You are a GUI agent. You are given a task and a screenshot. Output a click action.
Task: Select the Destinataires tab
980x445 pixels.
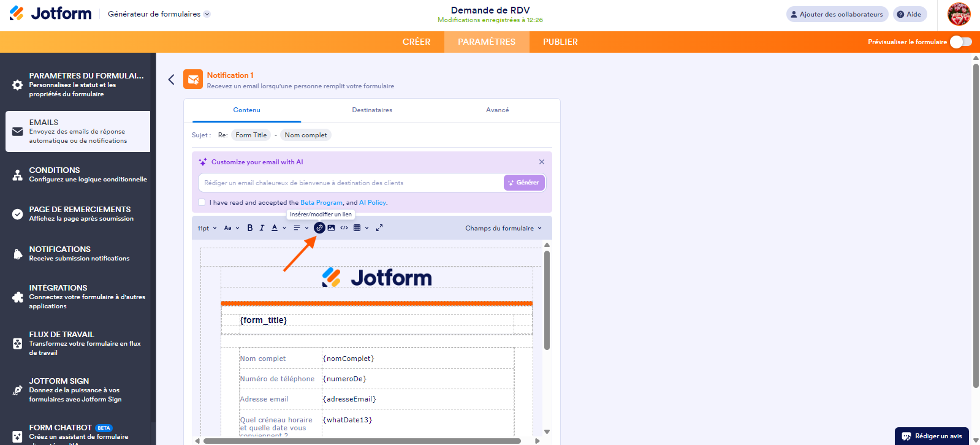tap(372, 110)
